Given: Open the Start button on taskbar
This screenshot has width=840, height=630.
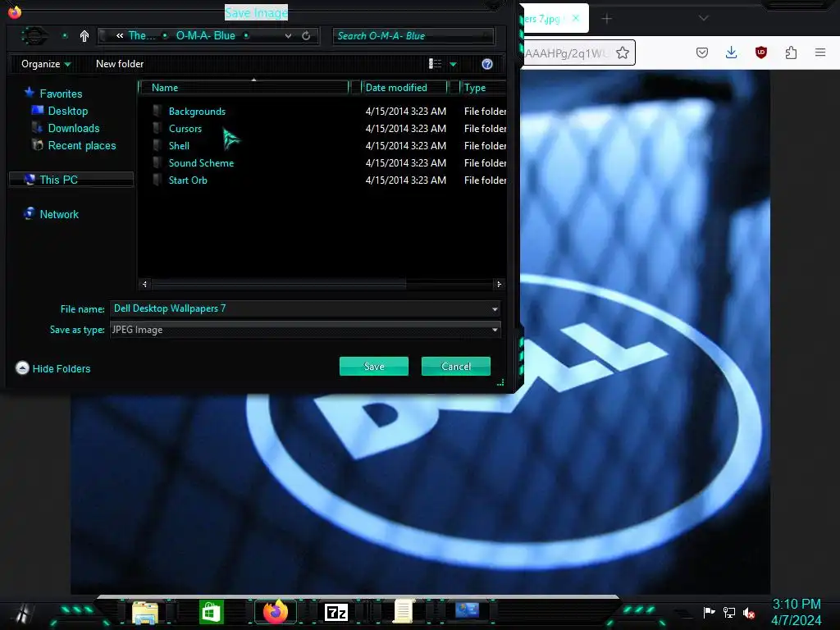Looking at the screenshot, I should 23,612.
